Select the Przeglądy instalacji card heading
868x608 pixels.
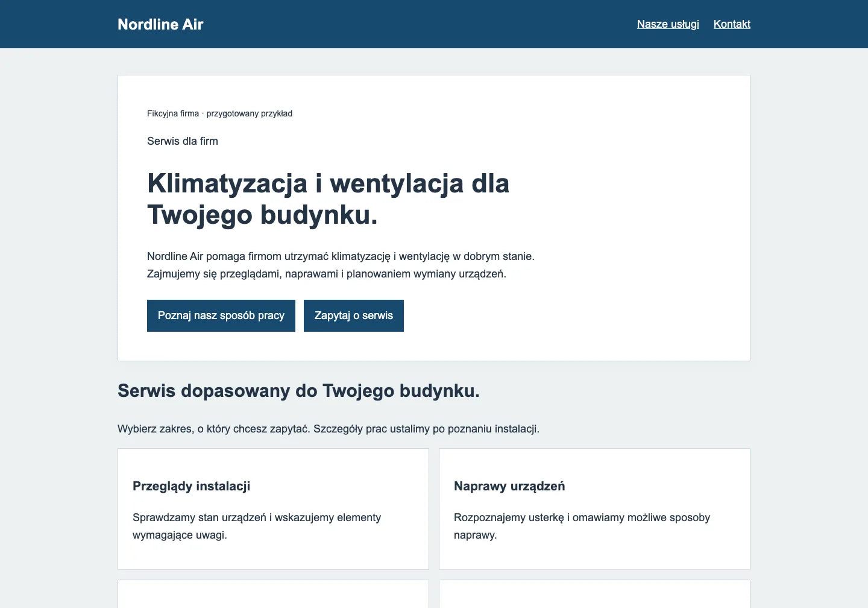pyautogui.click(x=191, y=486)
